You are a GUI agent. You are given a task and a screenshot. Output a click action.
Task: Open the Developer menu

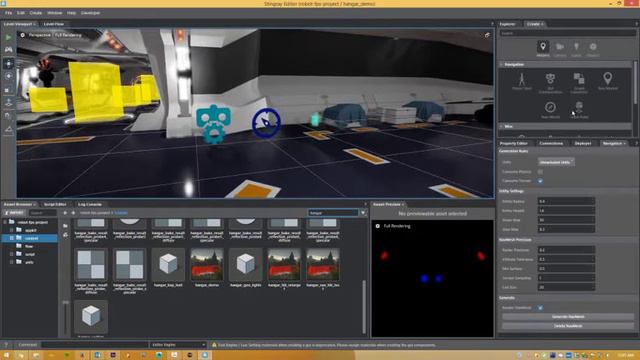(x=90, y=13)
